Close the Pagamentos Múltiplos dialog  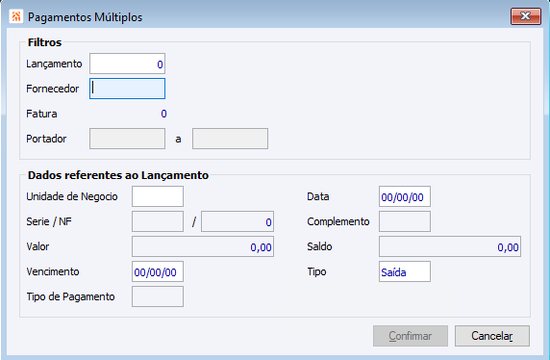[x=525, y=16]
